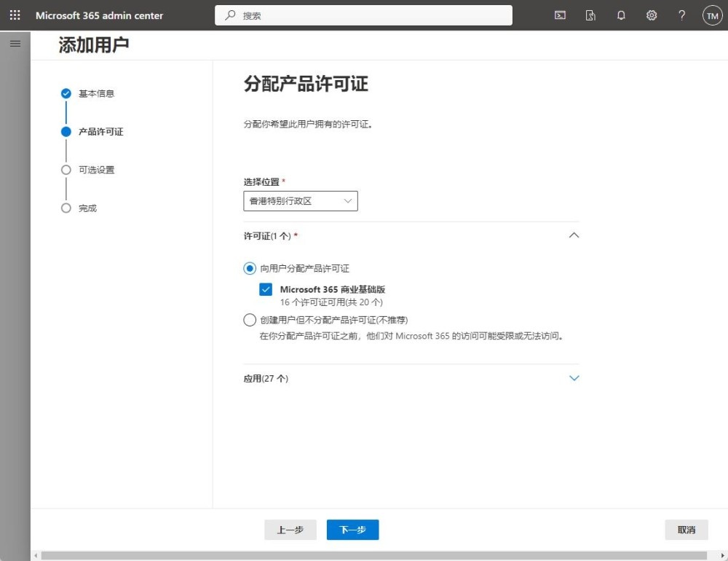Click the mobile app install icon

590,15
